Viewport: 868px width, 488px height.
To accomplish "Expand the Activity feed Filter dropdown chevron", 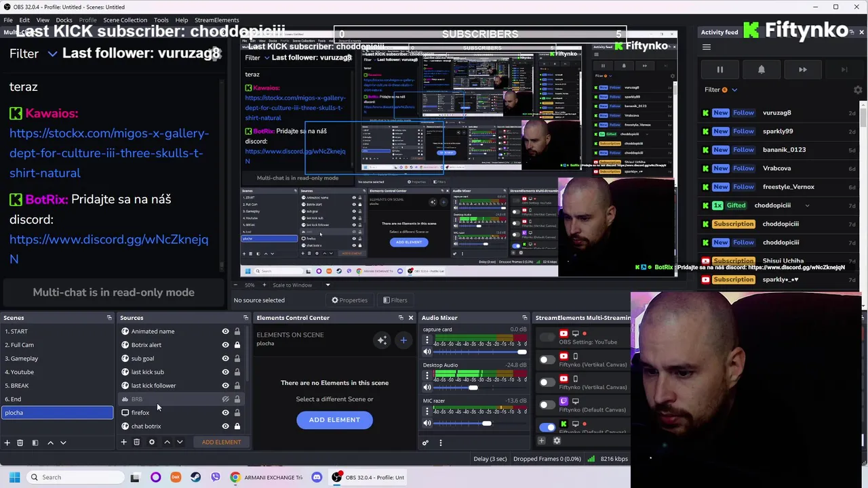I will tap(734, 89).
